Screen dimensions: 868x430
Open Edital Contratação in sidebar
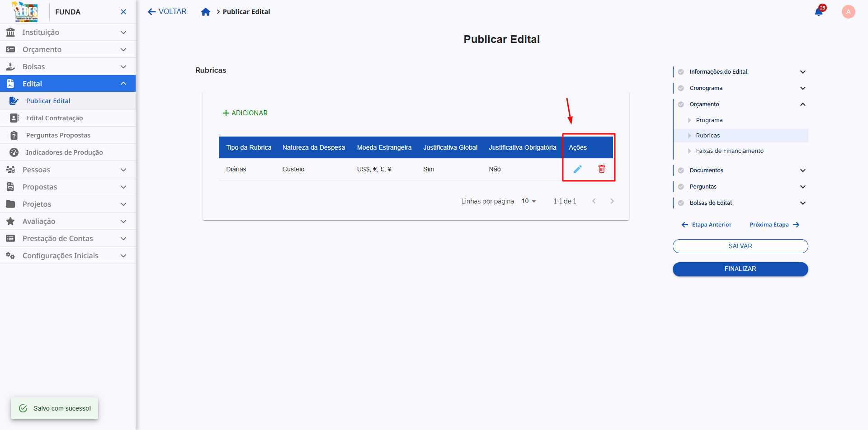pyautogui.click(x=54, y=118)
